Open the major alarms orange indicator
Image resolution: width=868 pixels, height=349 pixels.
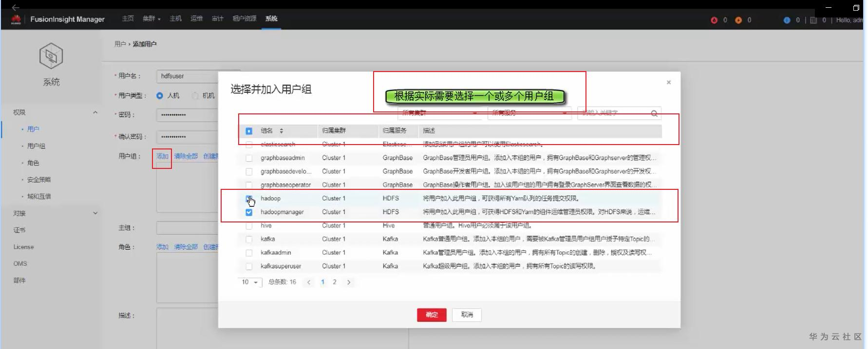[738, 20]
